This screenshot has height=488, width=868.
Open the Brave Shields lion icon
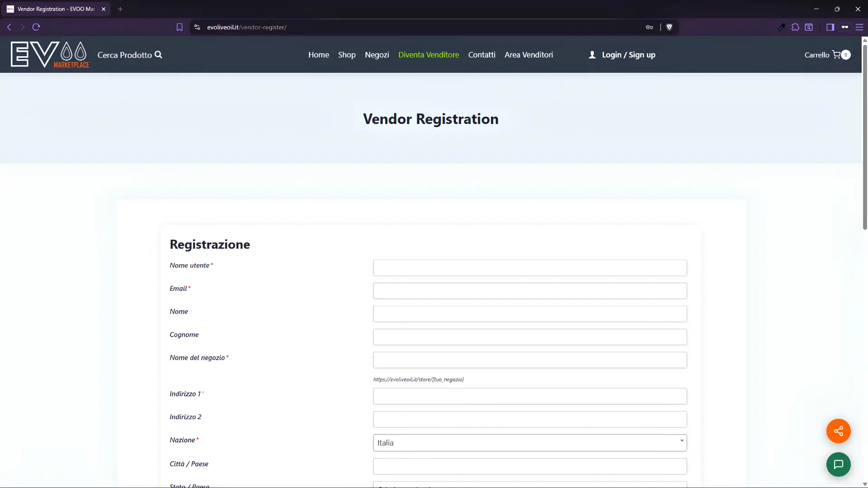(x=670, y=27)
